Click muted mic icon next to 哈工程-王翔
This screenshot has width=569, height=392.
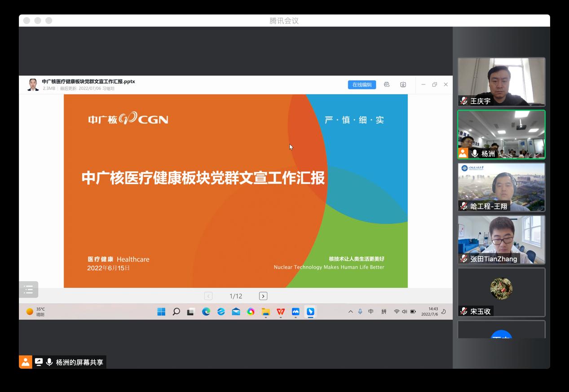click(464, 206)
